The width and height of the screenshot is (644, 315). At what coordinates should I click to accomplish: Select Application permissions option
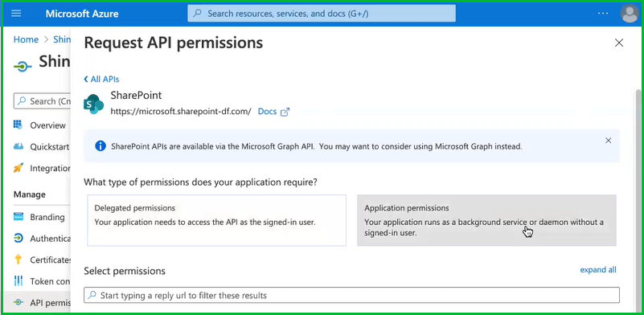point(486,220)
